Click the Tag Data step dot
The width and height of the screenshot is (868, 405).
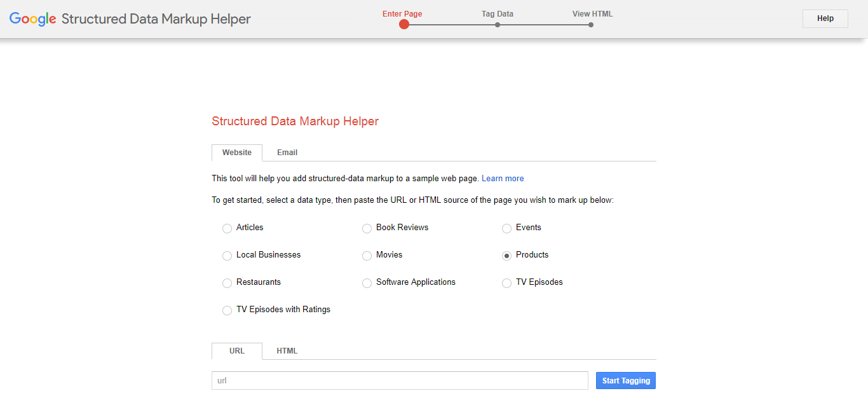[498, 25]
